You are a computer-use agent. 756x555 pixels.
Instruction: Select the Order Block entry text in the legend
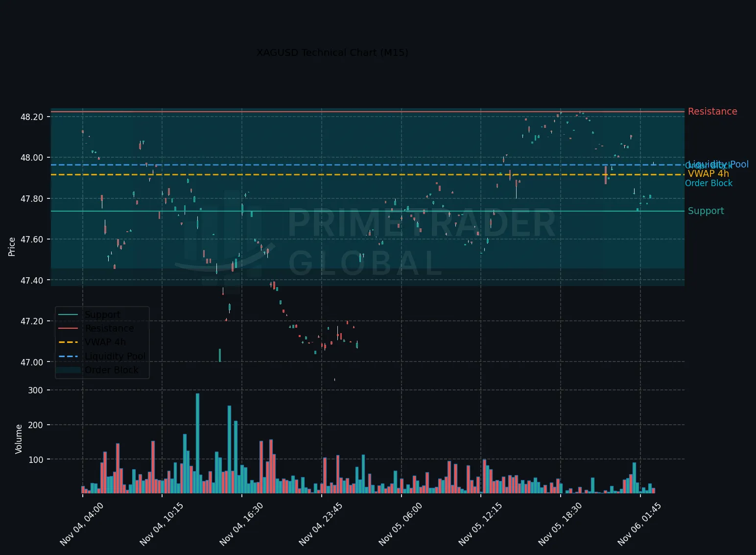click(112, 370)
